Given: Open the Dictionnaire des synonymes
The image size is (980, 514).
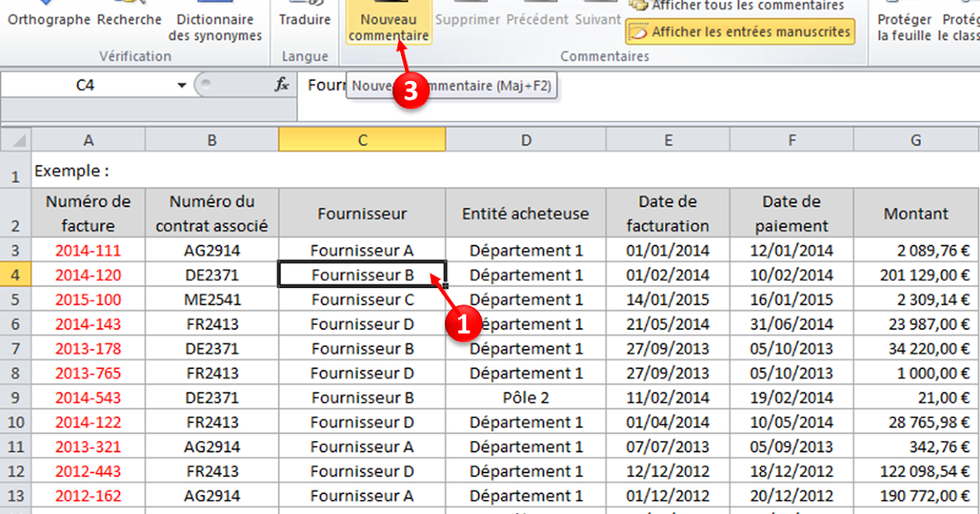Looking at the screenshot, I should 214,19.
